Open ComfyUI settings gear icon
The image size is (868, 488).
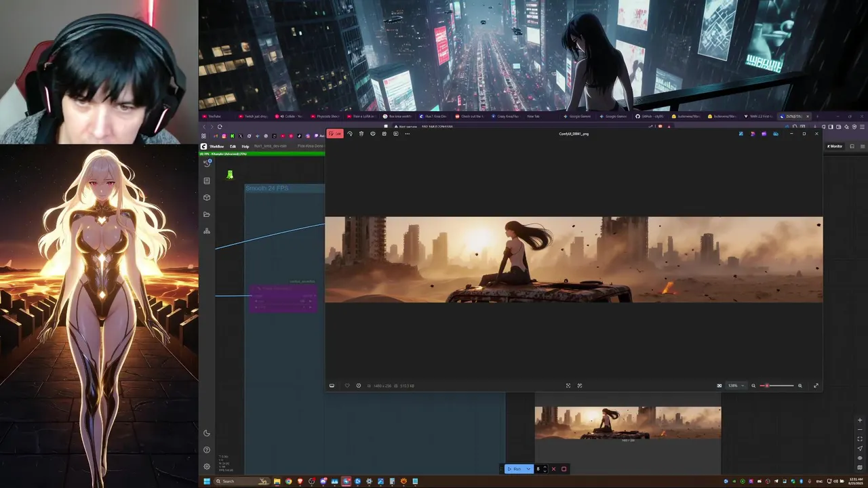coord(207,466)
